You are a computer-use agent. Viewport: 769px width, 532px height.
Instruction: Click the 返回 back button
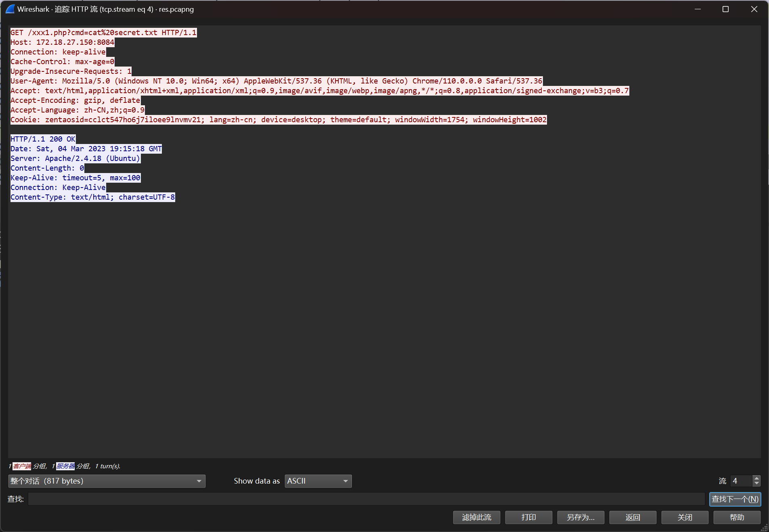click(x=633, y=517)
